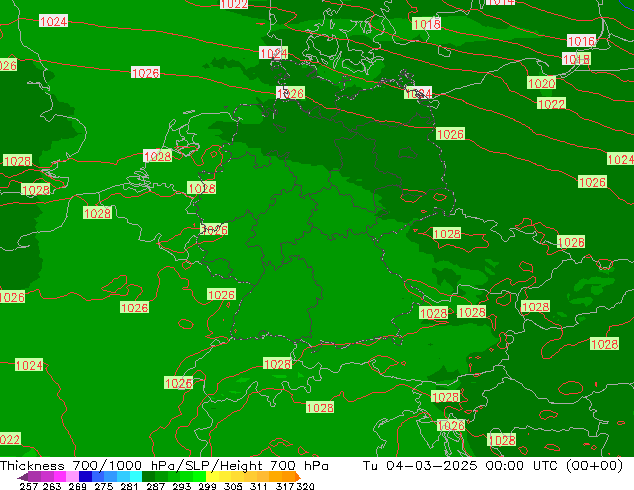Click the magenta swatch in the thickness legend
634x490 pixels.
tap(60, 476)
